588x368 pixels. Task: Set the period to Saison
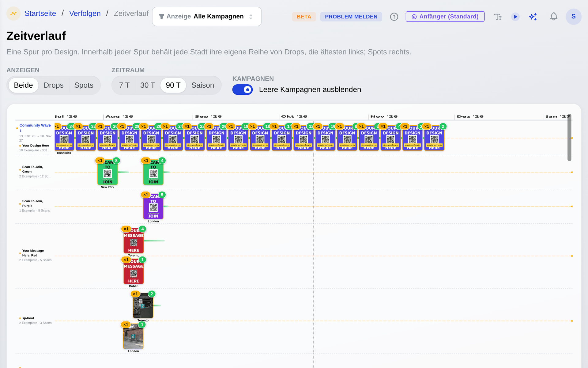[203, 85]
